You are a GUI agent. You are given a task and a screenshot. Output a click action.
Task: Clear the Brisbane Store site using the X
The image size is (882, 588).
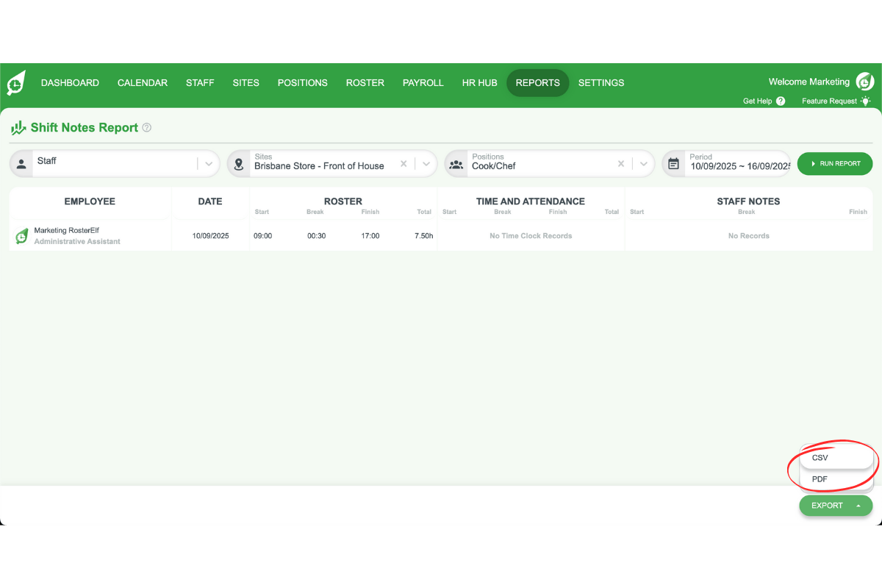click(x=403, y=163)
